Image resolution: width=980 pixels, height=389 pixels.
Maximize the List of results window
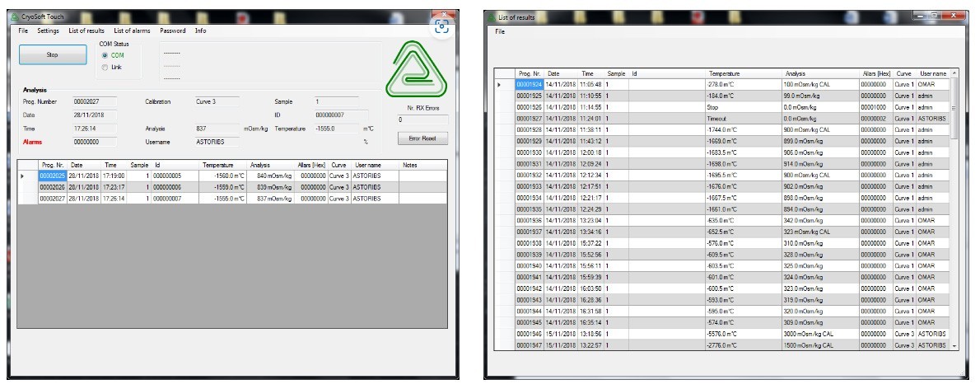coord(936,15)
